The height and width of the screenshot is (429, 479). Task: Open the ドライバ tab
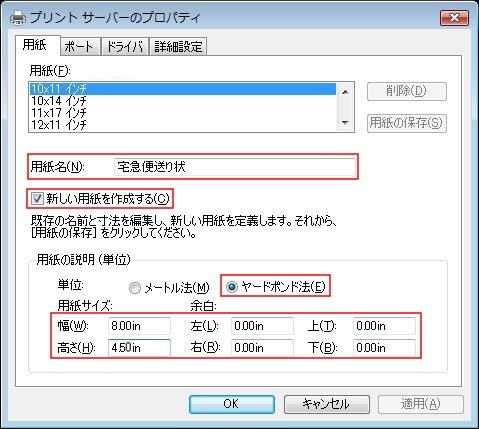click(125, 46)
